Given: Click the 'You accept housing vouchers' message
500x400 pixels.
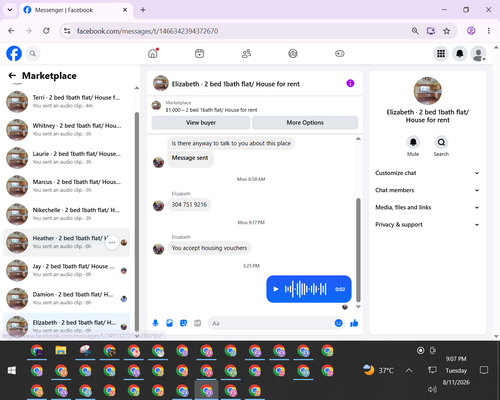Looking at the screenshot, I should pyautogui.click(x=209, y=248).
